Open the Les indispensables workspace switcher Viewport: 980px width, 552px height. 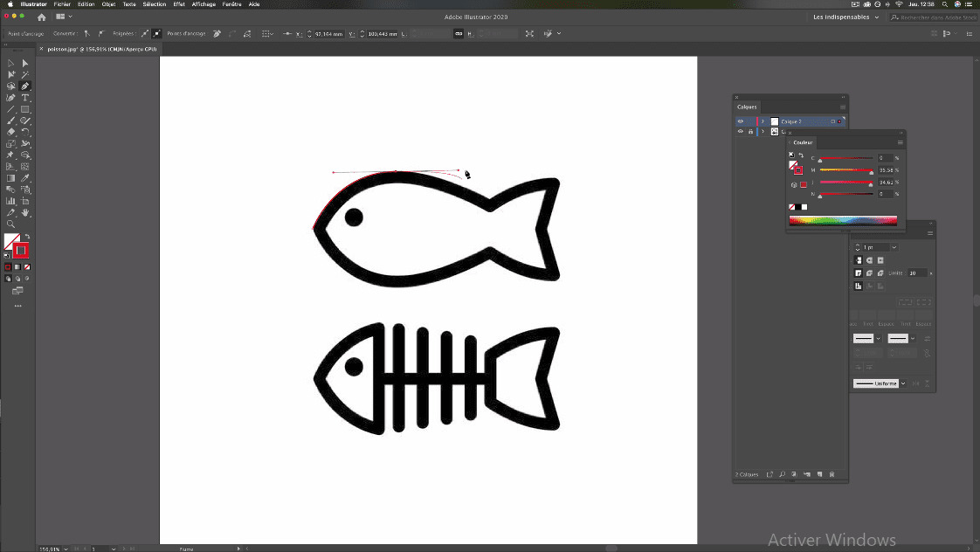pos(844,17)
